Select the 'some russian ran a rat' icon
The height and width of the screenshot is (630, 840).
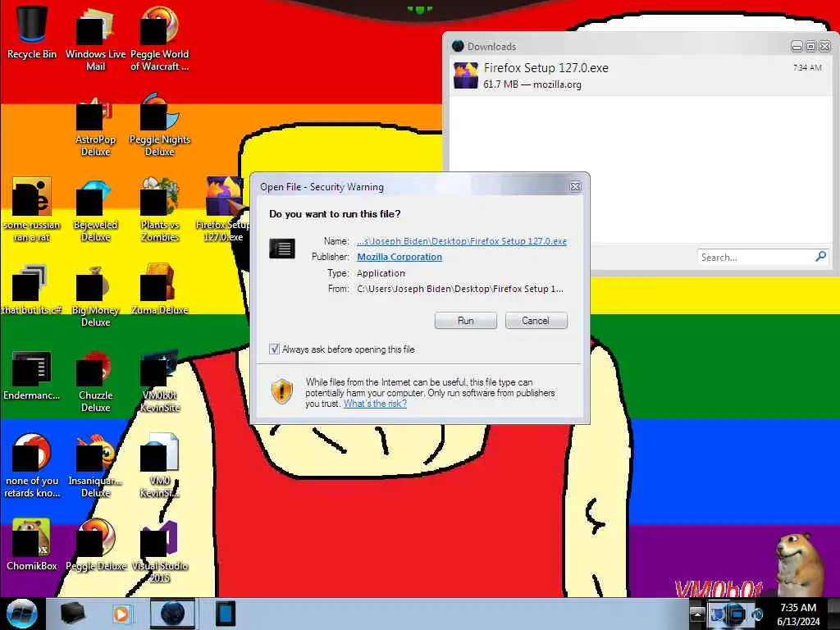point(32,209)
